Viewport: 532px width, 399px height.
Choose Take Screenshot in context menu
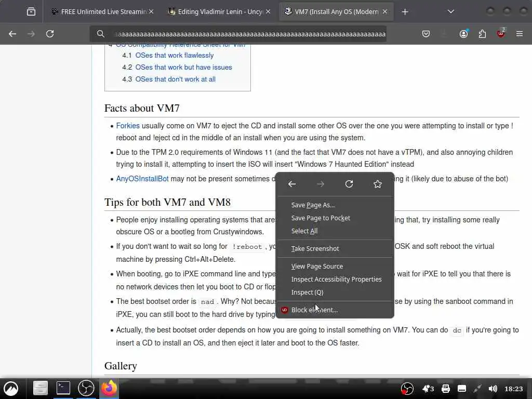click(x=335, y=249)
